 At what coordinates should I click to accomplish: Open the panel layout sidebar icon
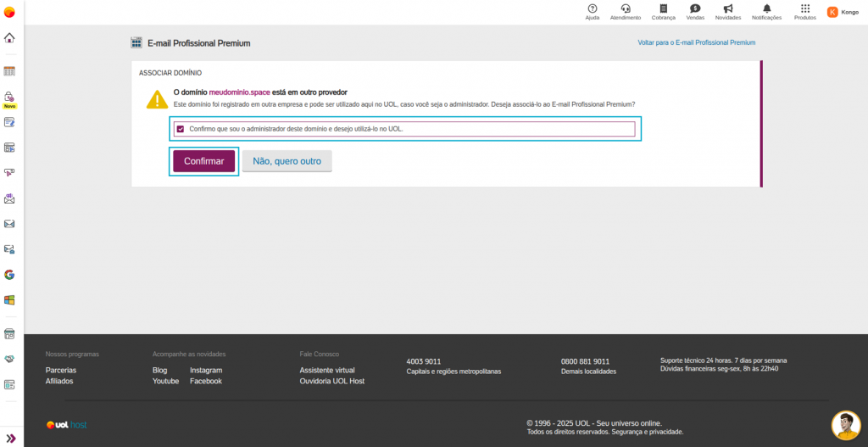click(9, 384)
